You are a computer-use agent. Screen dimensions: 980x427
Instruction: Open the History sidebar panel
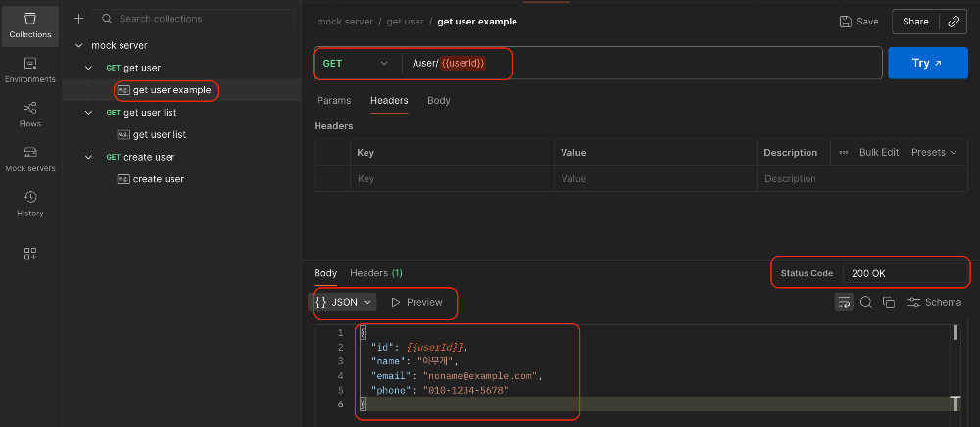click(x=30, y=204)
